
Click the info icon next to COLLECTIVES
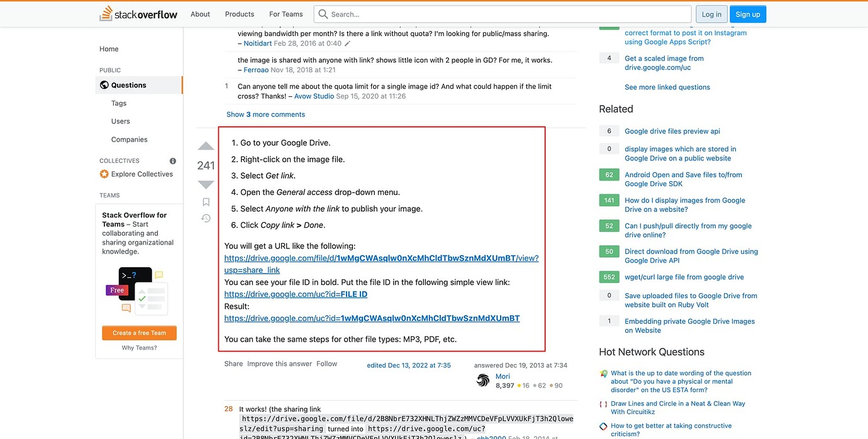172,160
